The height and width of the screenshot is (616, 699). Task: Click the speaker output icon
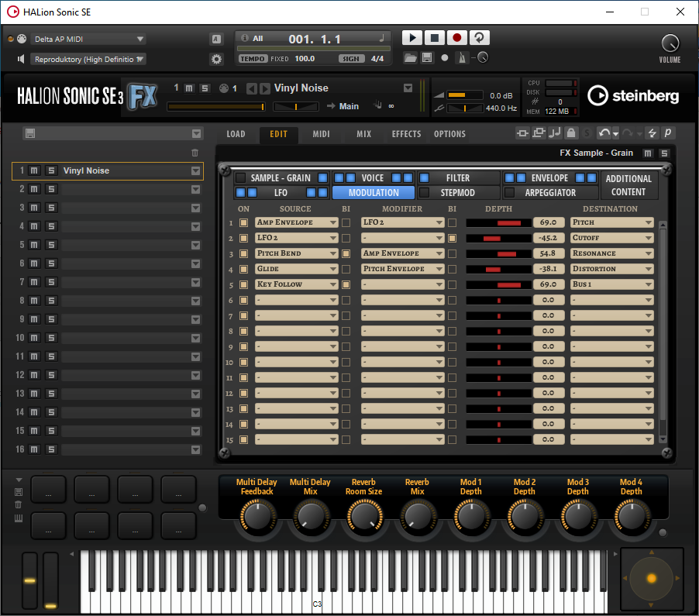point(20,59)
